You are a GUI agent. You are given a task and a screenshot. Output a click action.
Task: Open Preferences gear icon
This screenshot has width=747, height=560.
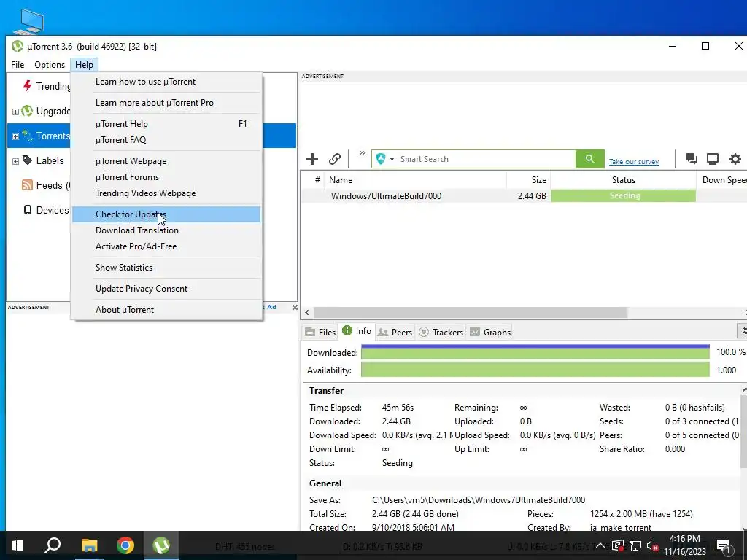pyautogui.click(x=735, y=158)
